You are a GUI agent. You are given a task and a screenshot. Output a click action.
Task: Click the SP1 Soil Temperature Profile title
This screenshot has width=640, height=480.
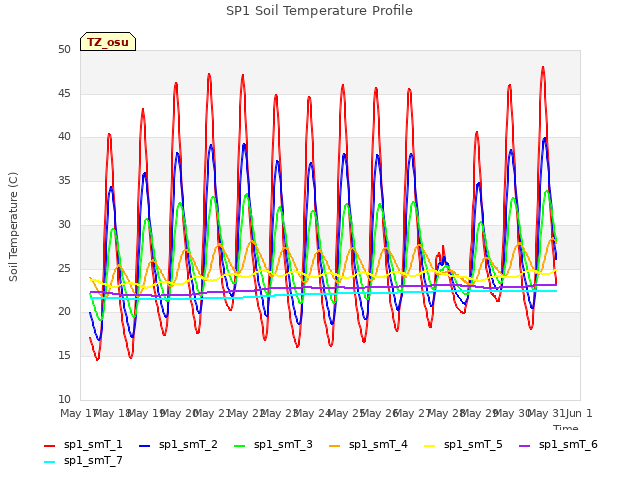[319, 11]
